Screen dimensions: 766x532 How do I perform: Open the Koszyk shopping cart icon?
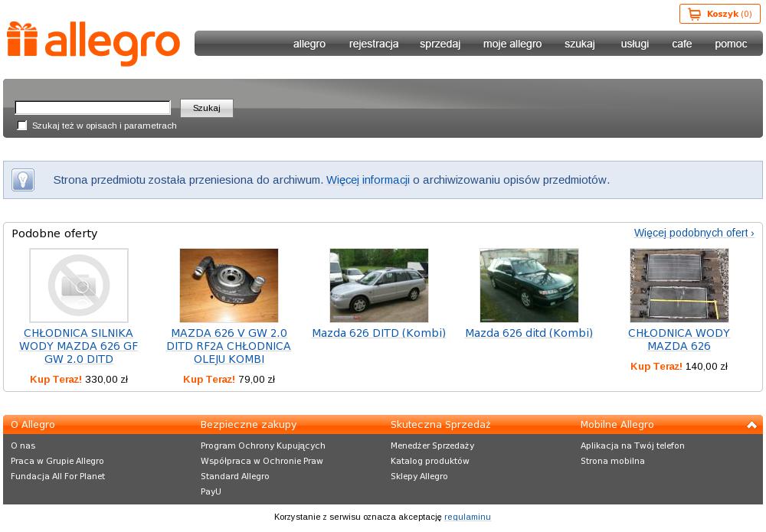click(694, 14)
